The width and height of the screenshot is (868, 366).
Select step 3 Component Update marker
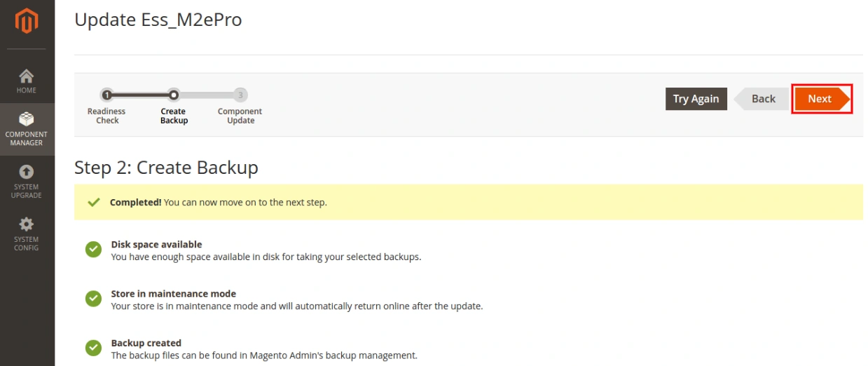(240, 95)
